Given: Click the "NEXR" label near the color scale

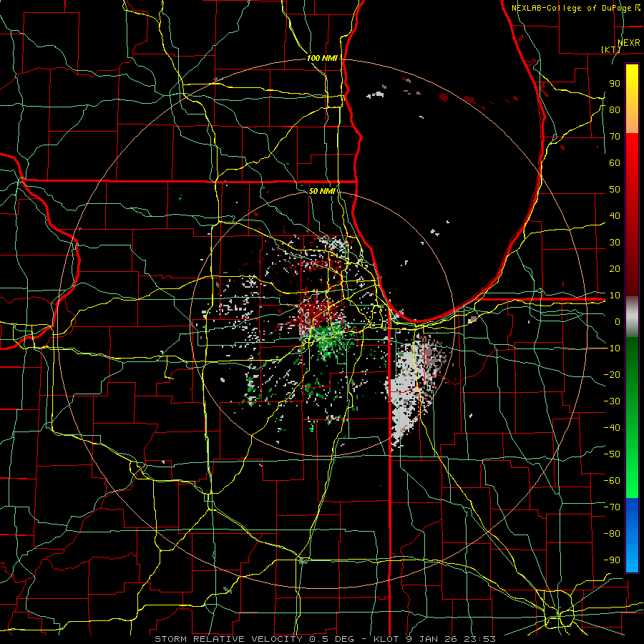Looking at the screenshot, I should 629,43.
